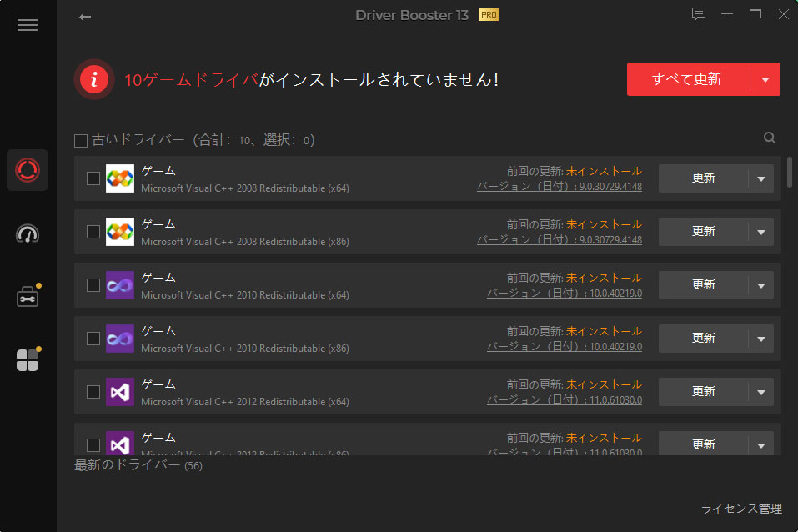Check Visual C++ 2010 Redistributable (x86) box
798x532 pixels.
point(93,339)
